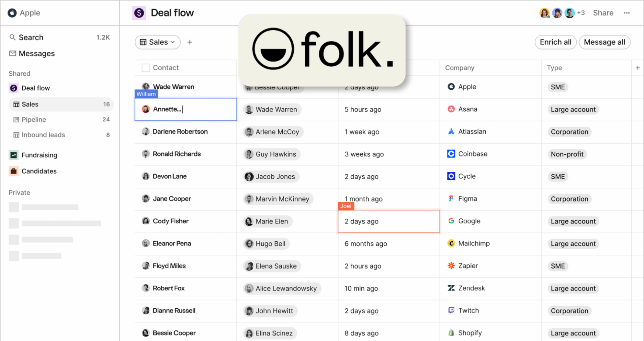Click the Figma company logo
This screenshot has height=341, width=644.
451,198
